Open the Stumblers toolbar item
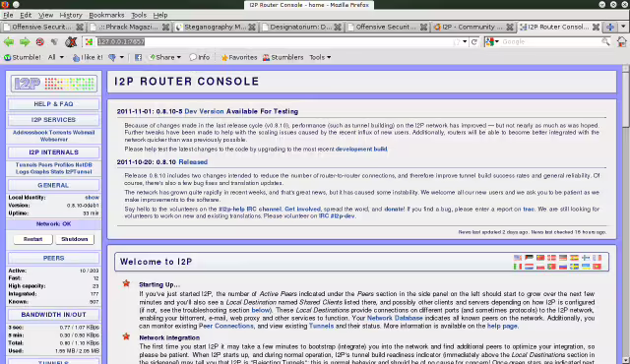Screen dimensions: 630x364 (x=283, y=57)
